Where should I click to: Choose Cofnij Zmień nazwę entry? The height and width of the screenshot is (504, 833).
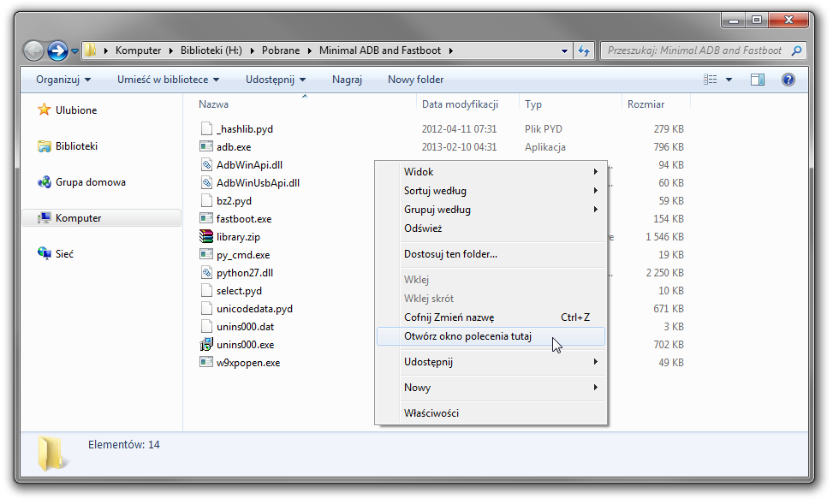(491, 317)
